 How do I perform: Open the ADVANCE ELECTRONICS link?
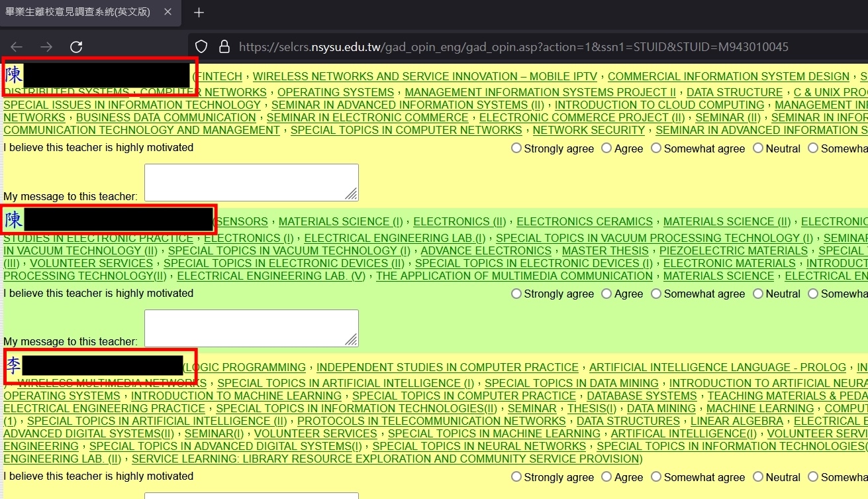(486, 250)
